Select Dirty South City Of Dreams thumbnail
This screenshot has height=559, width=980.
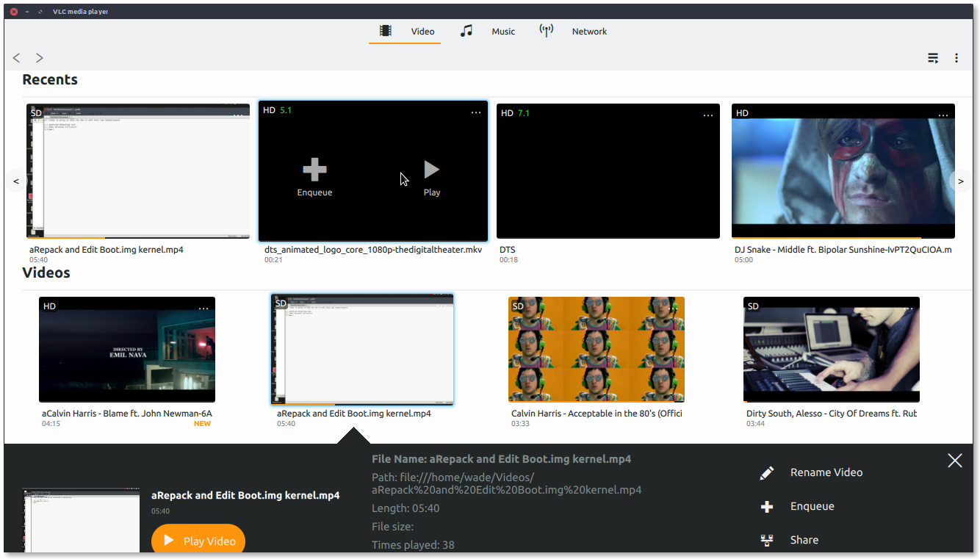point(832,350)
